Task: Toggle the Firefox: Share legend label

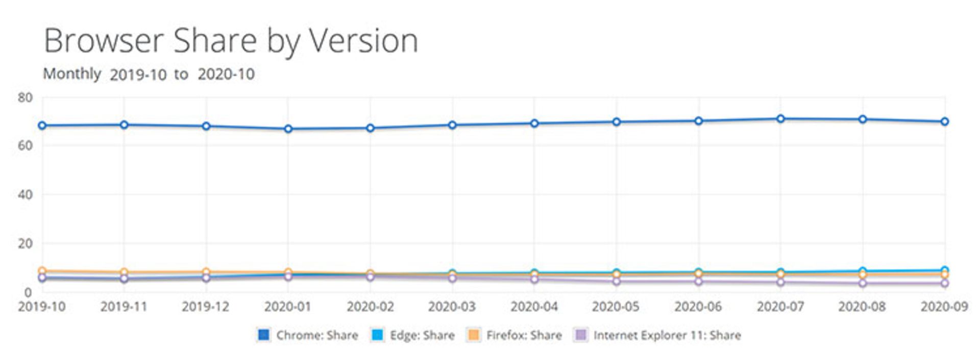Action: coord(524,335)
